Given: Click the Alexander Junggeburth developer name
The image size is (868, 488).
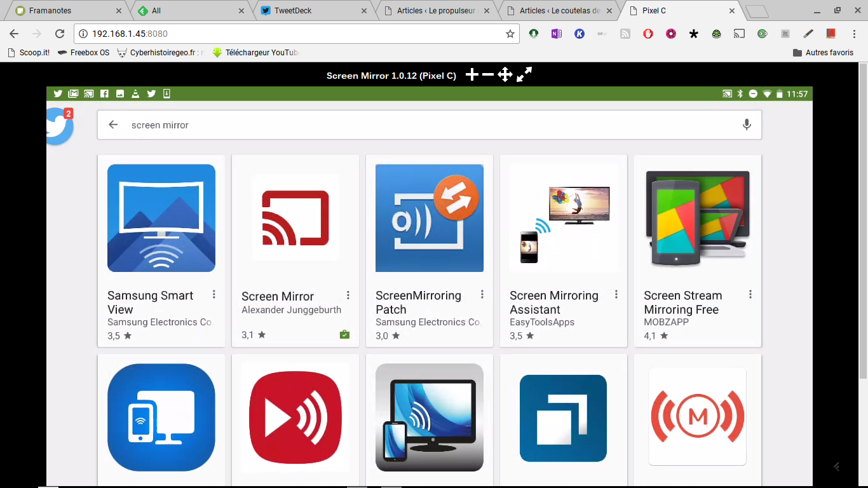Looking at the screenshot, I should click(x=292, y=310).
